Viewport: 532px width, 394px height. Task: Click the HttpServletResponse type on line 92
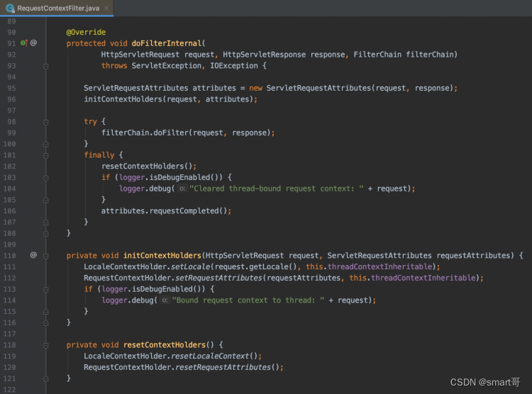click(x=265, y=55)
